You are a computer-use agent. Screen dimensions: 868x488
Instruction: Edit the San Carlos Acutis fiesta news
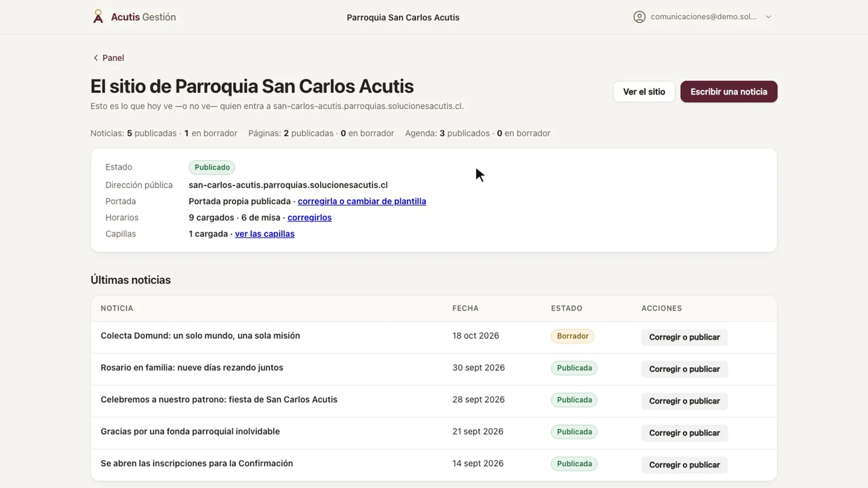(x=685, y=401)
